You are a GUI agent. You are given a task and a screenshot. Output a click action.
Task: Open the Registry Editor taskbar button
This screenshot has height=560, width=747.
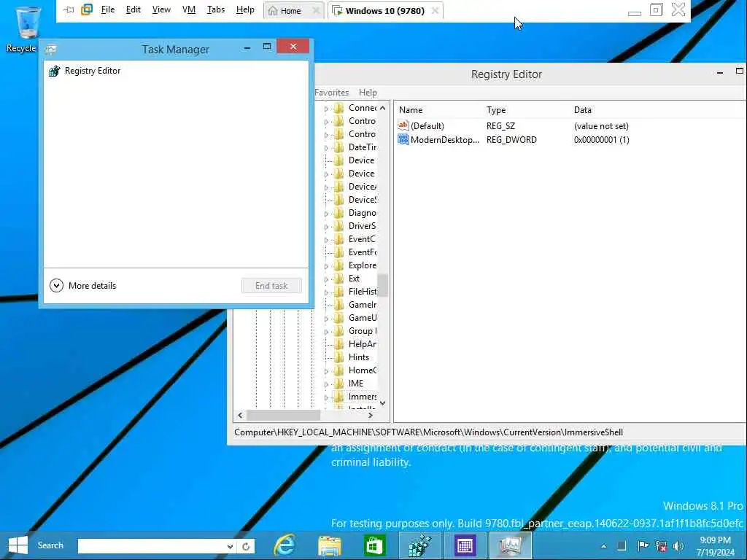coord(419,545)
